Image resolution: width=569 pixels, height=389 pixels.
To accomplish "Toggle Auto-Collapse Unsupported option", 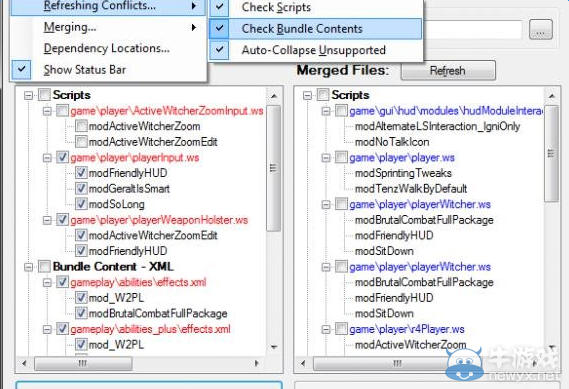I will point(314,50).
